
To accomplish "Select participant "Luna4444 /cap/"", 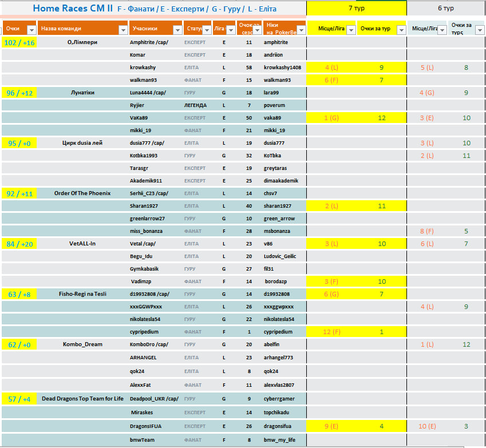I will pos(148,93).
